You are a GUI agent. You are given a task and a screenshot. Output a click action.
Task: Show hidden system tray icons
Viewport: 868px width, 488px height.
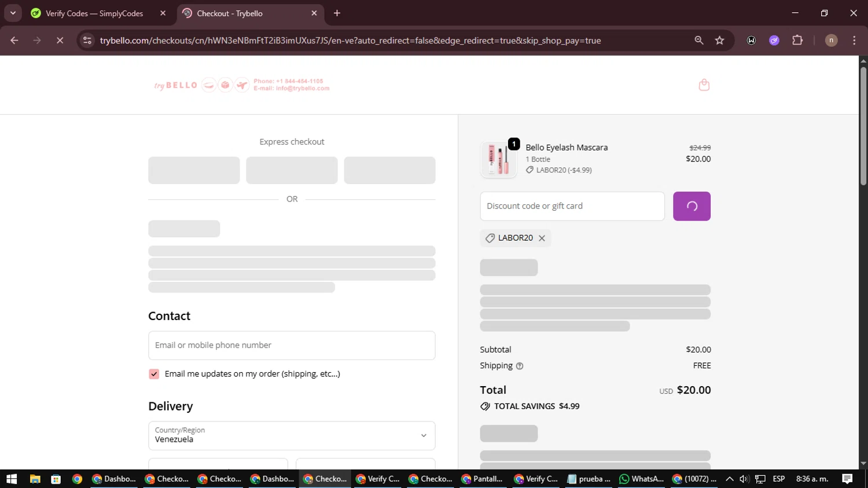point(730,479)
